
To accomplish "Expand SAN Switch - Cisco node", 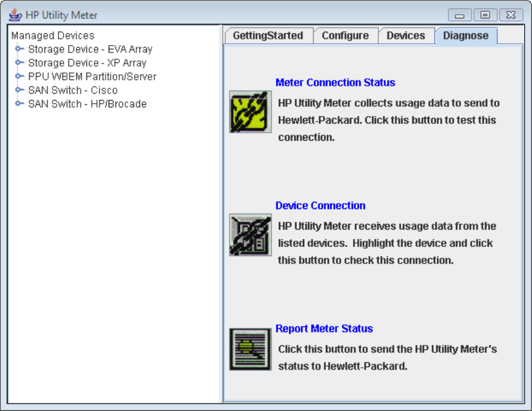I will coord(19,90).
